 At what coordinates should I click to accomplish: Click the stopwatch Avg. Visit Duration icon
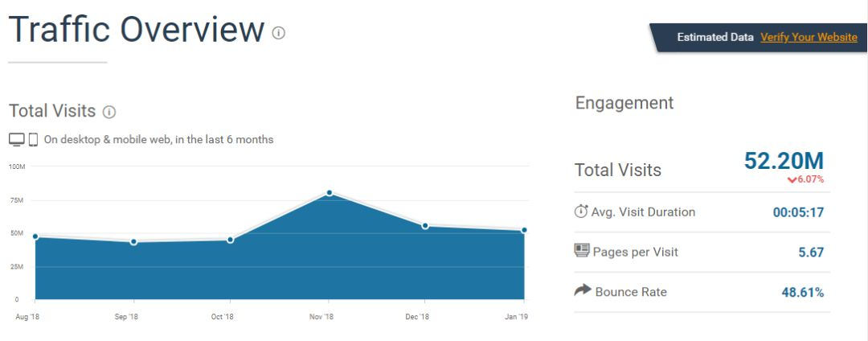click(x=581, y=211)
